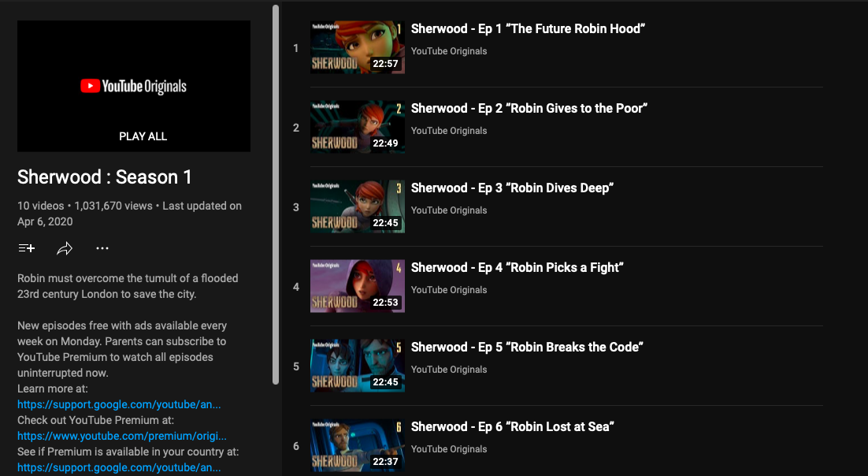Open Ep 2 "Robin Gives to the Poor" thumbnail
The image size is (868, 476).
click(357, 127)
